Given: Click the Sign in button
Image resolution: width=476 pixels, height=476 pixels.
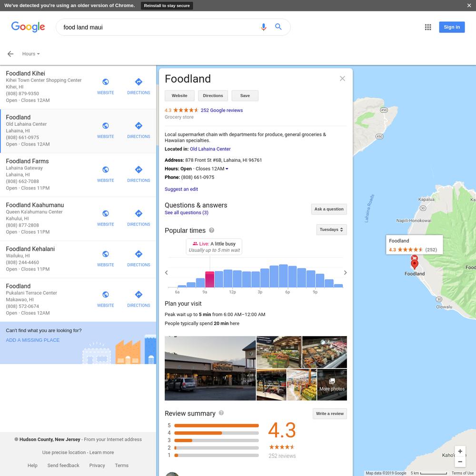Looking at the screenshot, I should click(451, 27).
